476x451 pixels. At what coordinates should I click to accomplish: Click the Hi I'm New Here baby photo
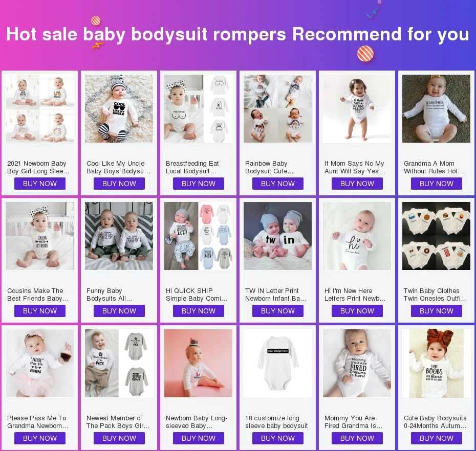tap(357, 236)
